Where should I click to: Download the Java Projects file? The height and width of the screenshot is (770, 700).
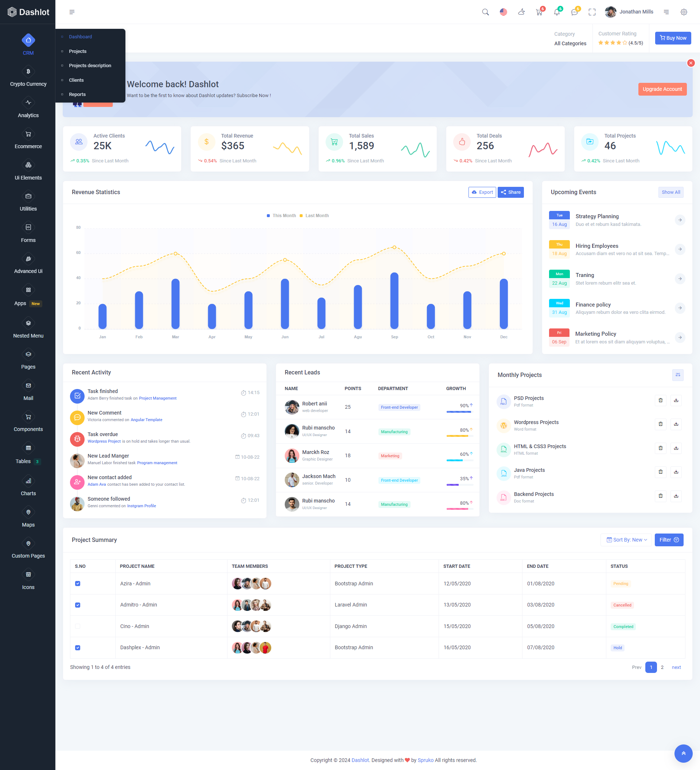676,472
